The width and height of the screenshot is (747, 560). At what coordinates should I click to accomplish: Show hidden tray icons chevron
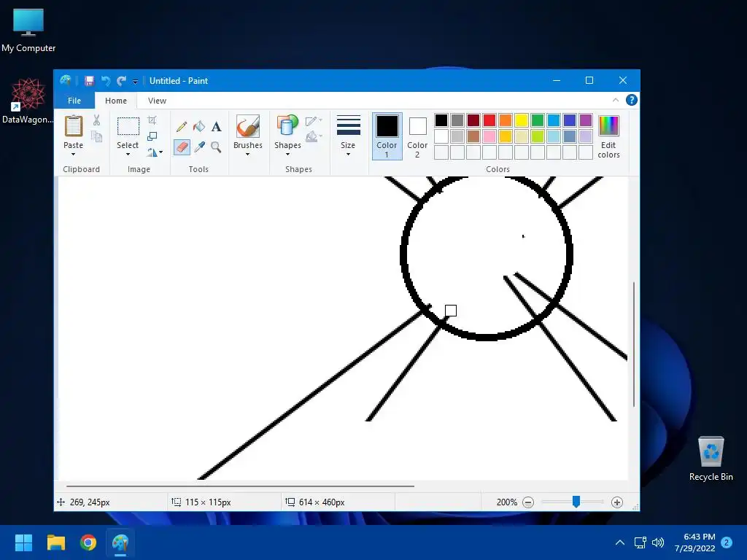620,542
